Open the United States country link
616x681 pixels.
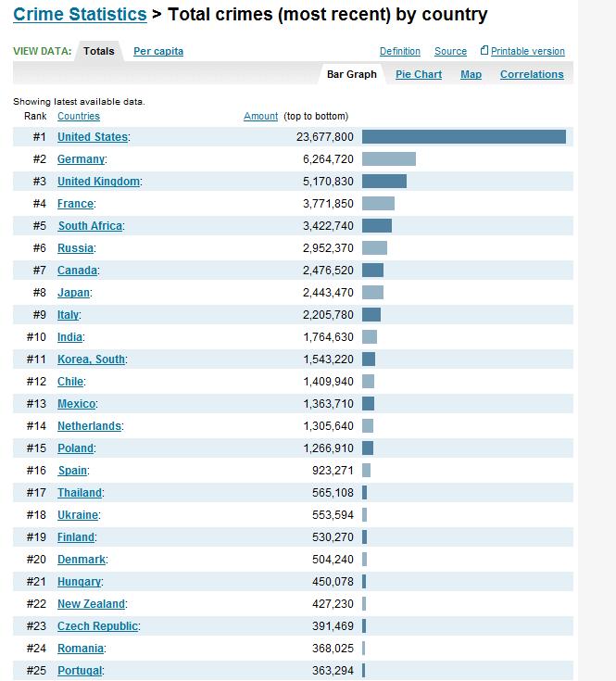pyautogui.click(x=93, y=137)
